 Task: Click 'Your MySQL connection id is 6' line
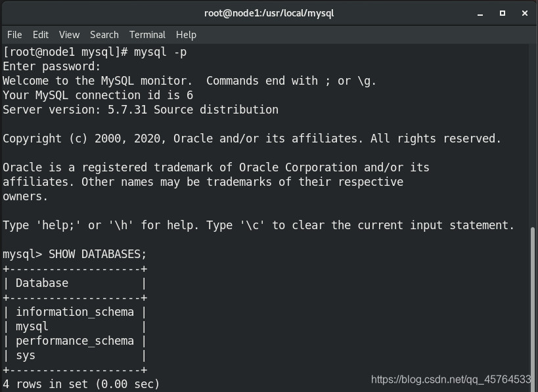[x=98, y=95]
